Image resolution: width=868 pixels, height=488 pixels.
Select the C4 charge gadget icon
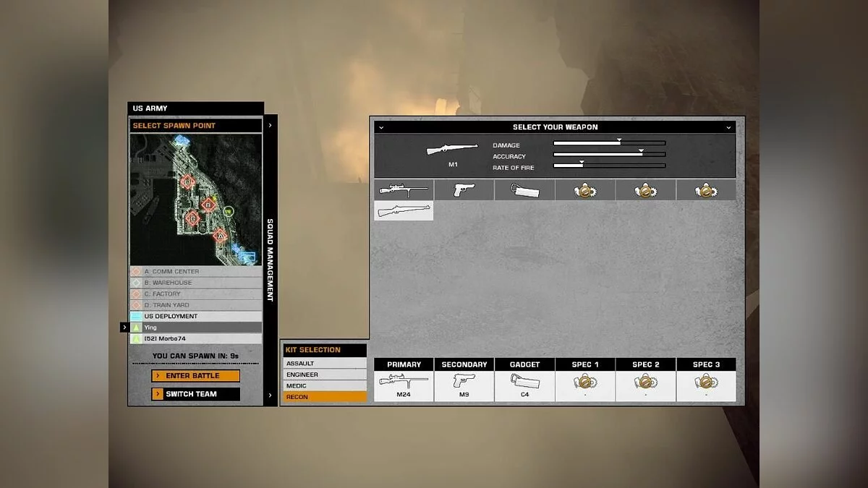(524, 189)
